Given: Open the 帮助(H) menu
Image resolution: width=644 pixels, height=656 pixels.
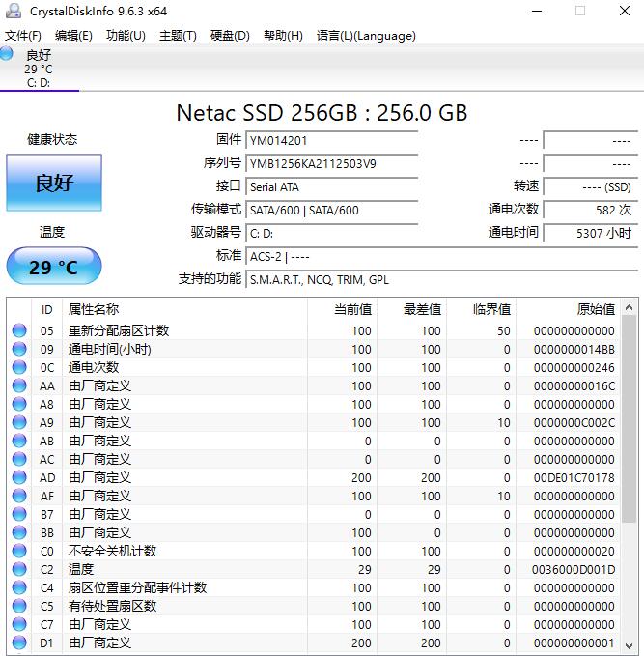Looking at the screenshot, I should [x=283, y=36].
